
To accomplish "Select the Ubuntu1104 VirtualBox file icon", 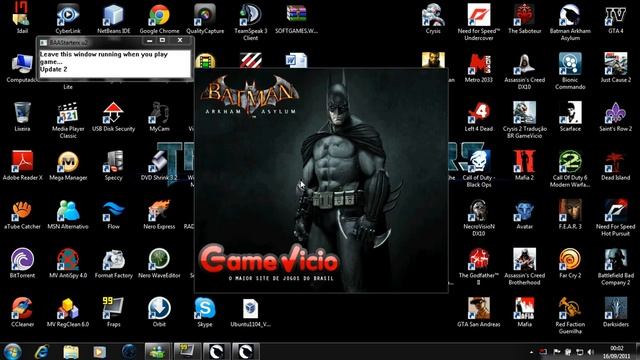I will tap(251, 310).
